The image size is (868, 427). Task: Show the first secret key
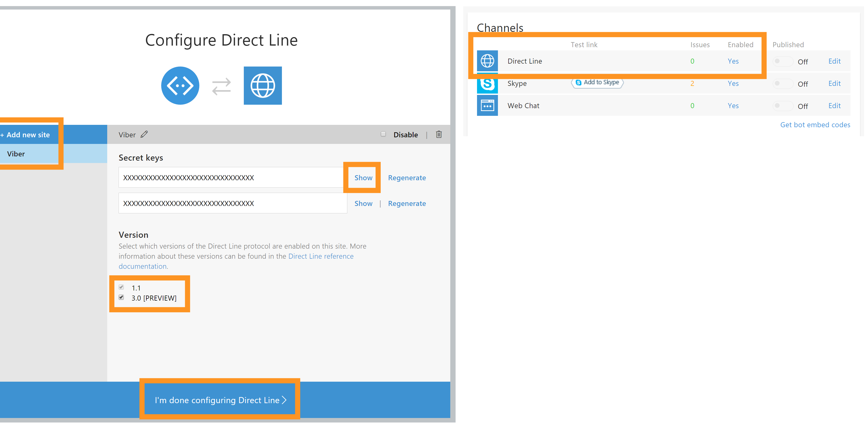click(363, 178)
